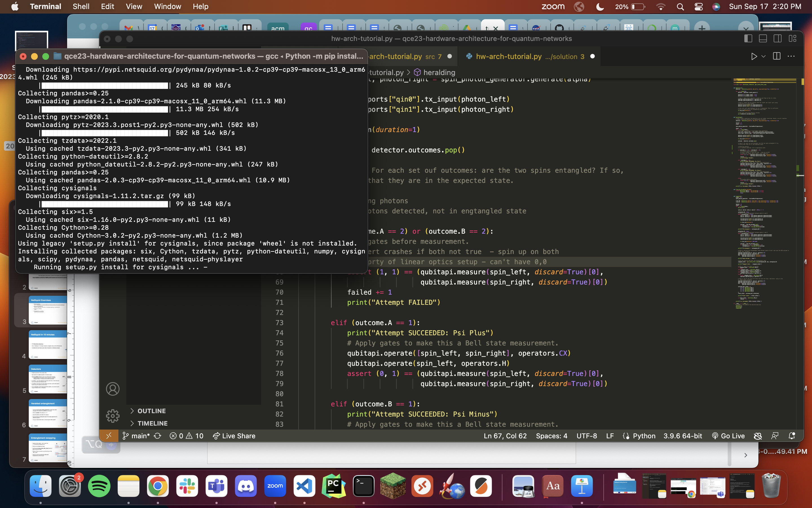Viewport: 812px width, 508px height.
Task: Open Dictionary from the Dock
Action: (x=553, y=486)
